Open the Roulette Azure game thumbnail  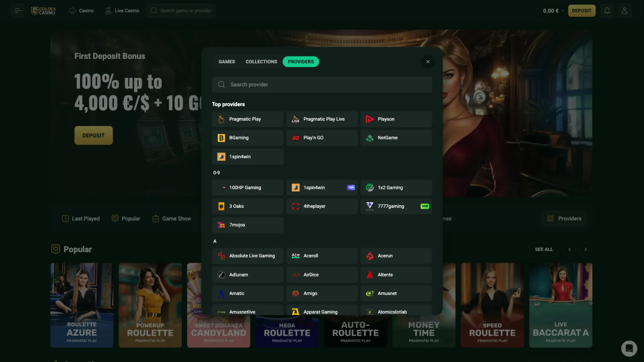82,305
